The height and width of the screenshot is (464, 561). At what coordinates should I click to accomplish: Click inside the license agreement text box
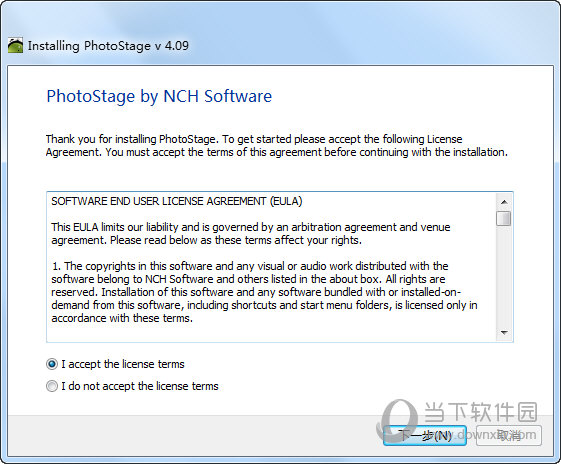272,267
